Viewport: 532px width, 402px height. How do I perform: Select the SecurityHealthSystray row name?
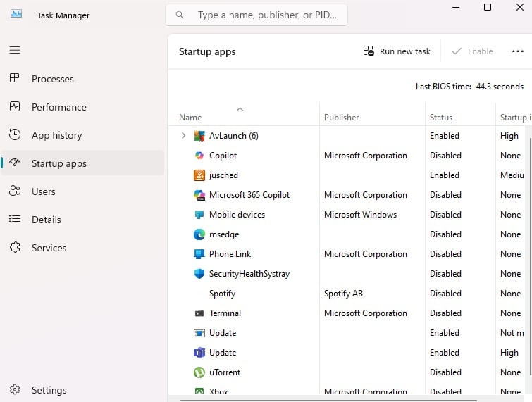coord(249,274)
